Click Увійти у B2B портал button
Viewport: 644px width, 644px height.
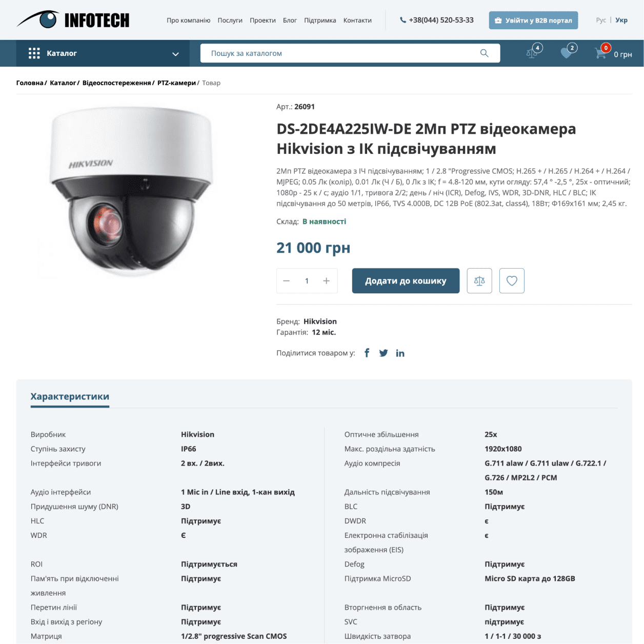tap(533, 21)
